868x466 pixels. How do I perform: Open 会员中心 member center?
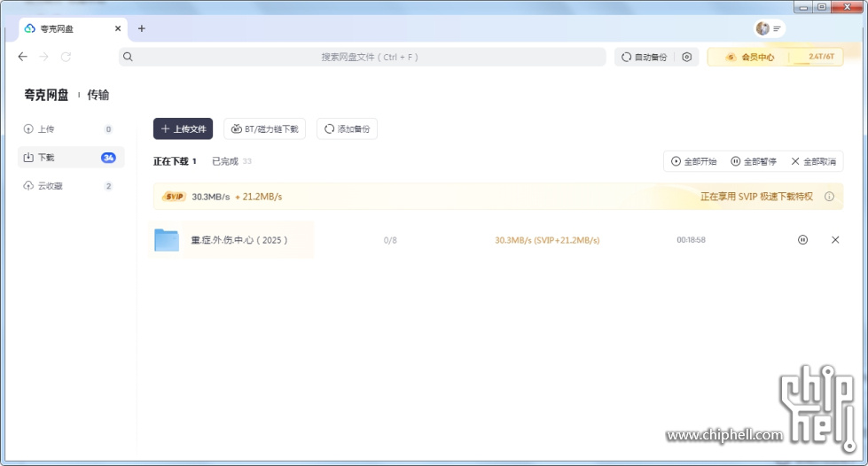click(749, 57)
